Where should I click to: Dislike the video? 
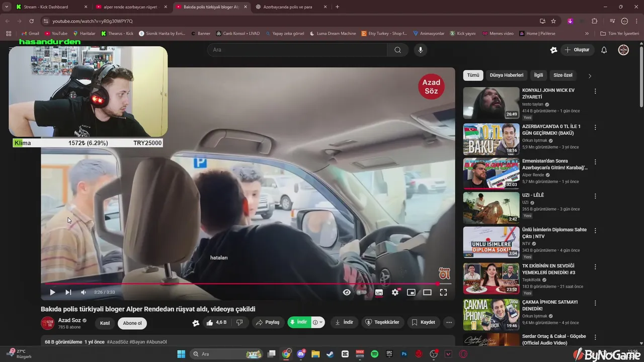(x=240, y=322)
